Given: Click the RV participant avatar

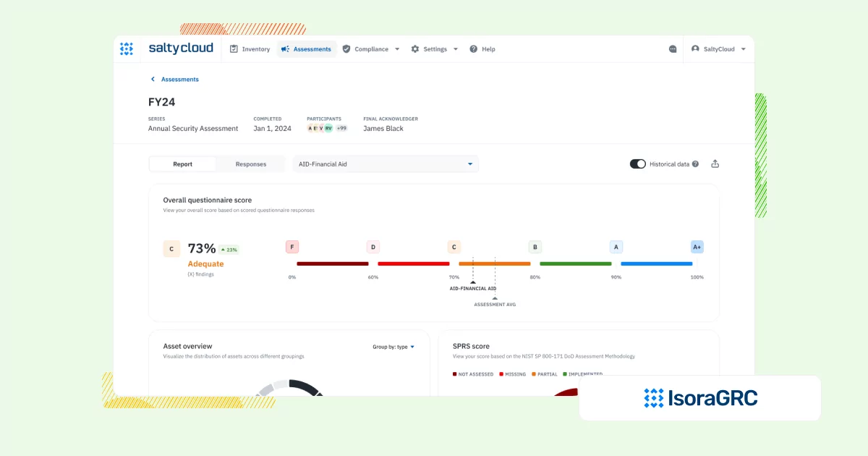Looking at the screenshot, I should point(328,128).
